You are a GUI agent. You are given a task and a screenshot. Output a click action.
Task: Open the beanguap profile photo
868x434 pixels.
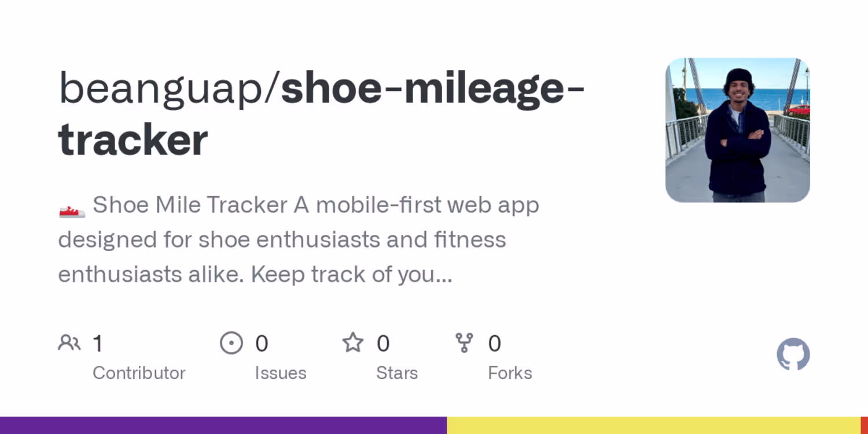point(737,130)
